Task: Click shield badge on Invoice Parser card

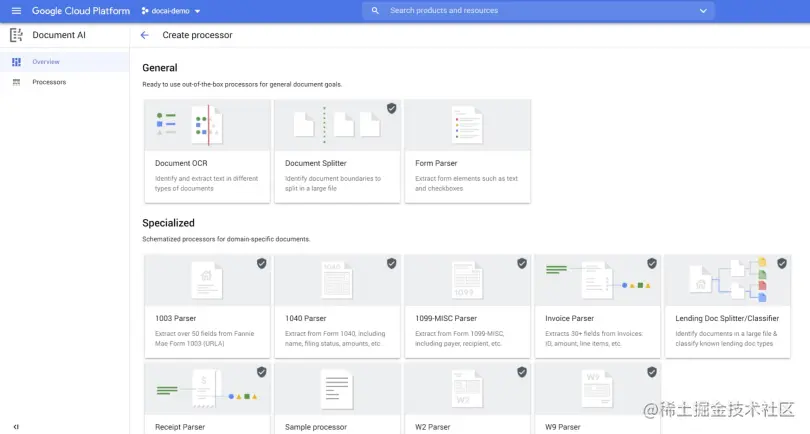Action: [x=652, y=264]
